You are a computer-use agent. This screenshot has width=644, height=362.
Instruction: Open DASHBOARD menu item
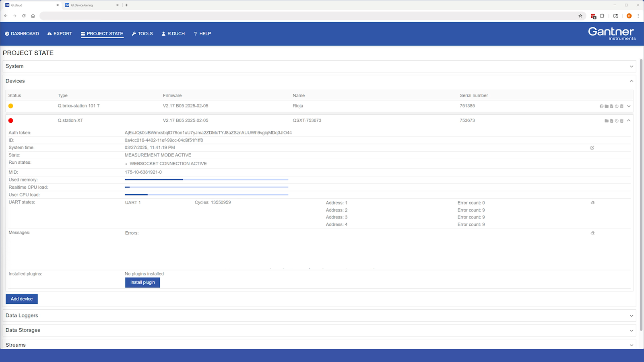click(x=22, y=34)
